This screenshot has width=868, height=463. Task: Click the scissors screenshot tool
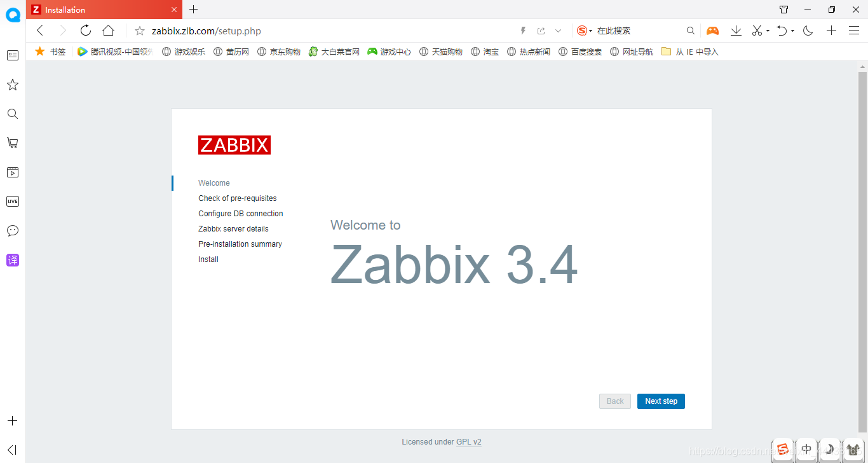757,31
